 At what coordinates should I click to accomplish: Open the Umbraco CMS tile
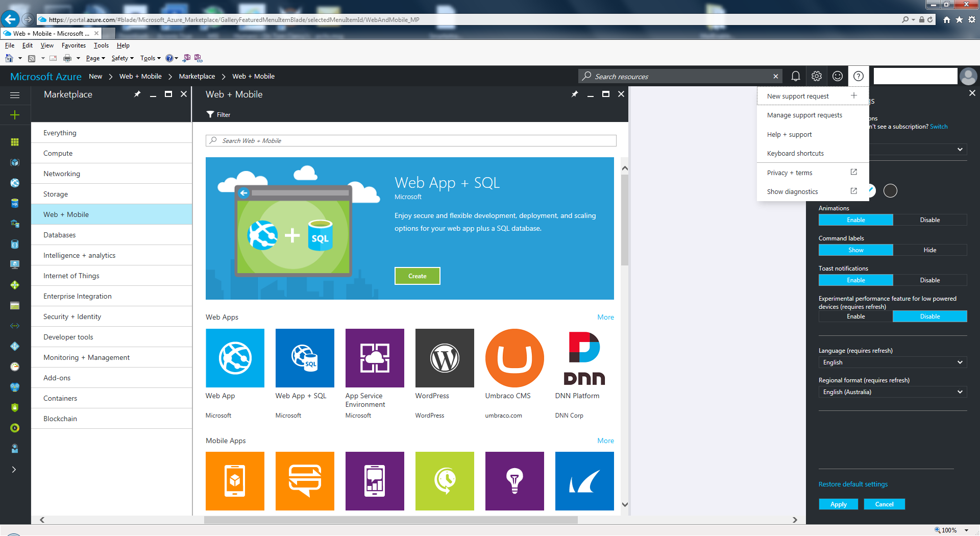coord(514,358)
